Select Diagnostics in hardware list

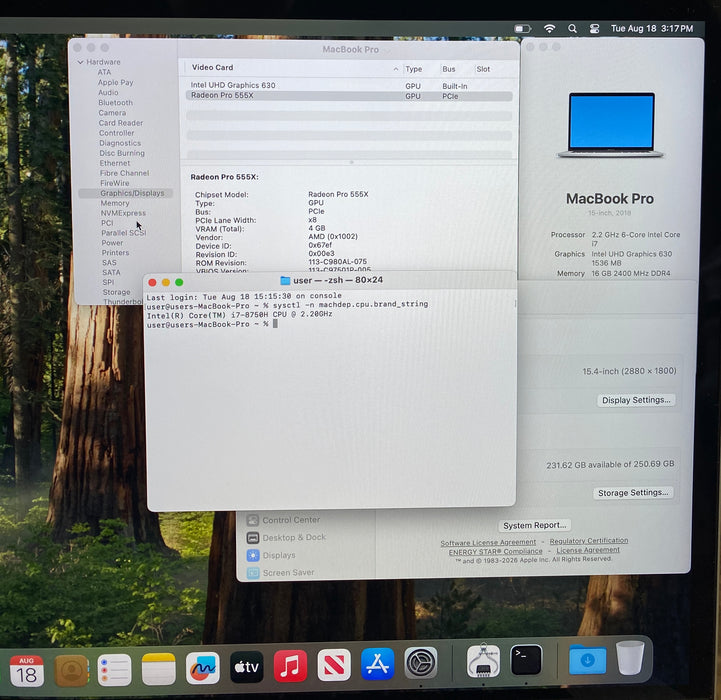[x=120, y=143]
